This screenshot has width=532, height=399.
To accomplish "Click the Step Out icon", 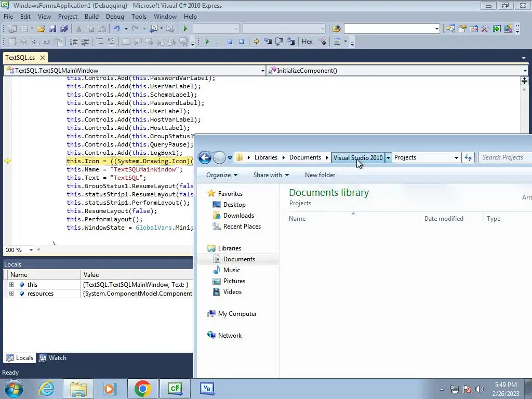I will pos(291,42).
